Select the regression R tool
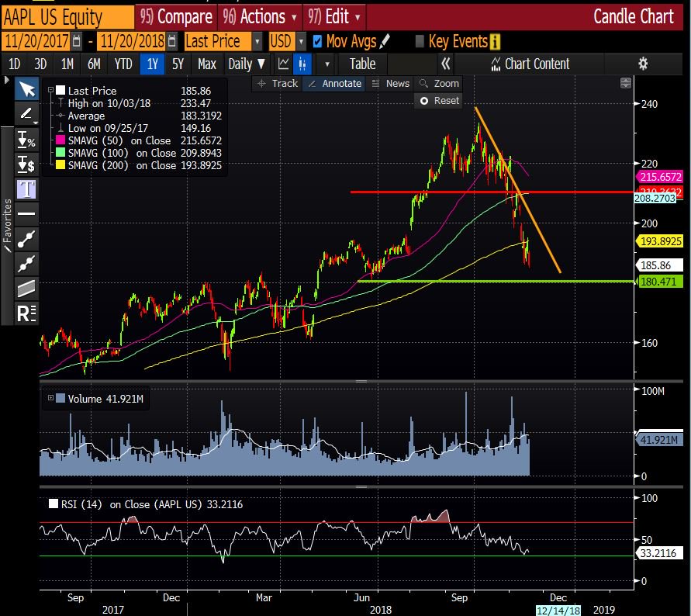 [x=26, y=313]
